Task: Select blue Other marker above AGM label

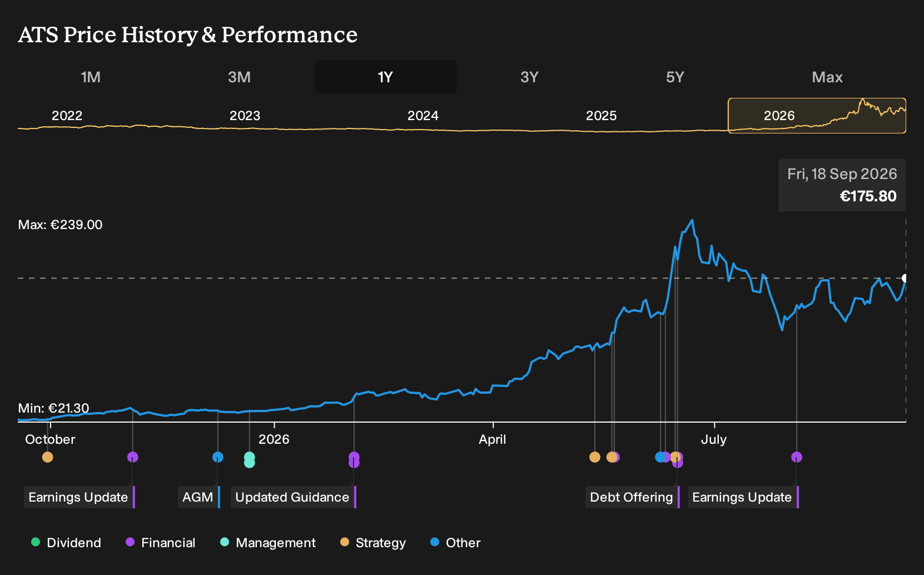Action: point(218,457)
